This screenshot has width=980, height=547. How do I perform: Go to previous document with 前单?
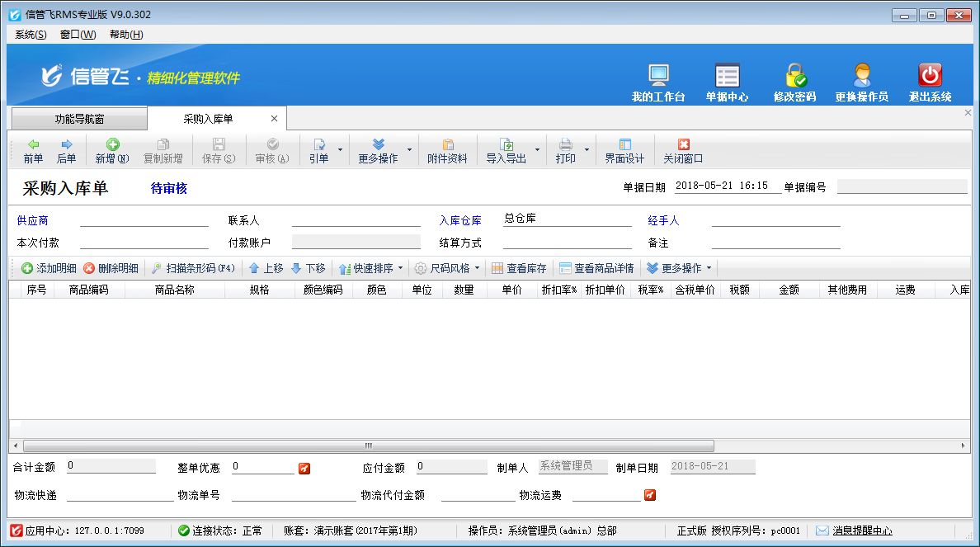(33, 151)
